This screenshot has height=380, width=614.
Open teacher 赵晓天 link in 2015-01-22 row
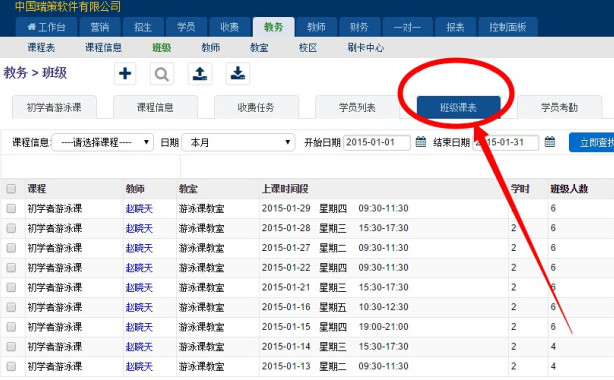pos(139,268)
